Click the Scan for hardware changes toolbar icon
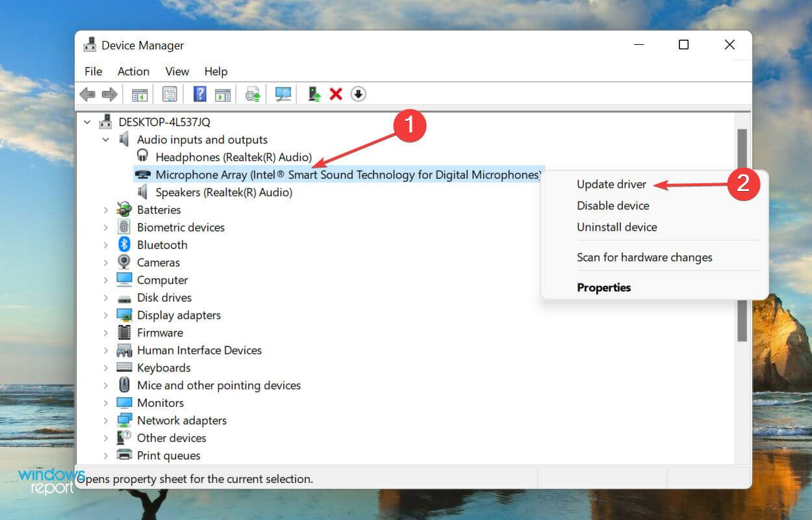This screenshot has height=520, width=812. 282,94
